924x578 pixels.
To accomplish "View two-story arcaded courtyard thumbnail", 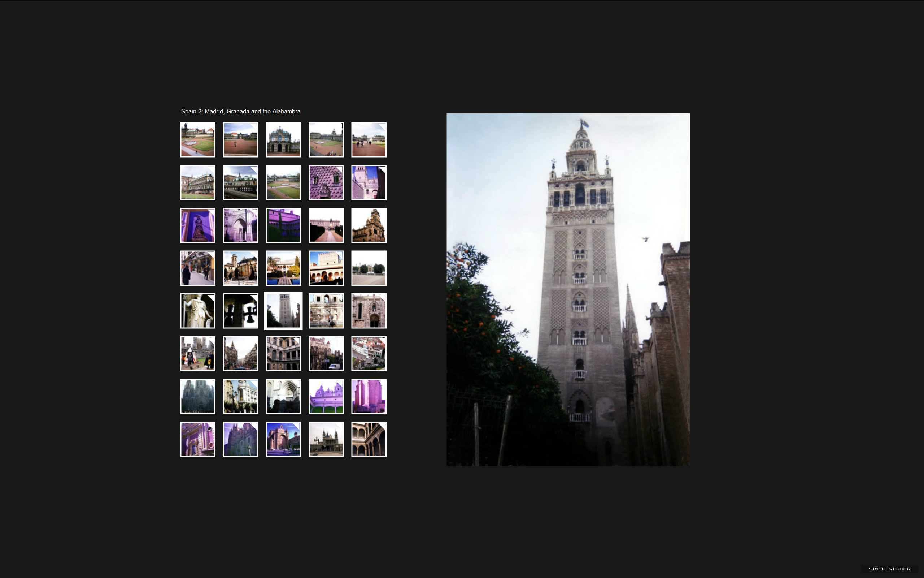I will coord(369,439).
